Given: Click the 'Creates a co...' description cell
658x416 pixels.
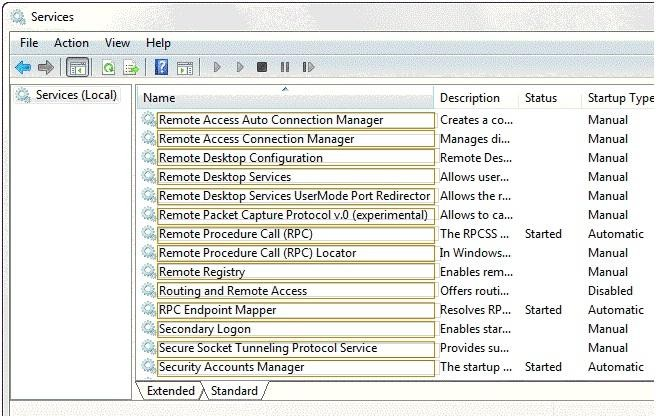Looking at the screenshot, I should [x=476, y=120].
